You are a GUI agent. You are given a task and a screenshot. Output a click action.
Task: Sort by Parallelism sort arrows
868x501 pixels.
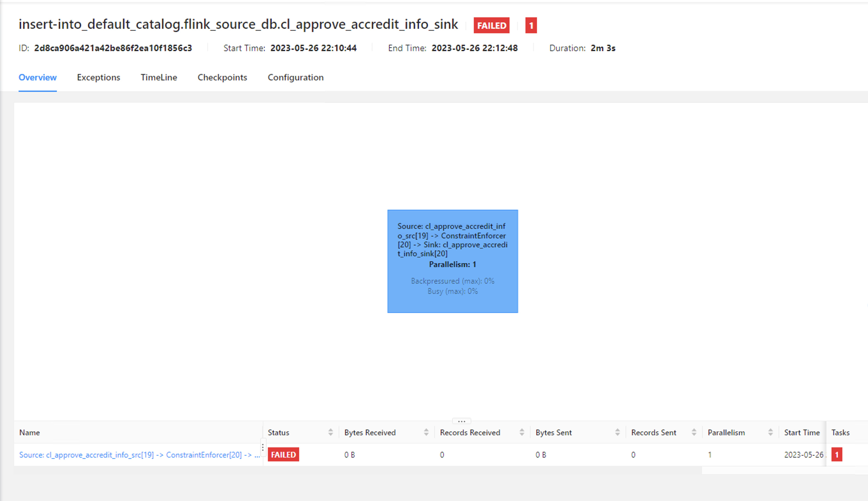[x=770, y=432]
